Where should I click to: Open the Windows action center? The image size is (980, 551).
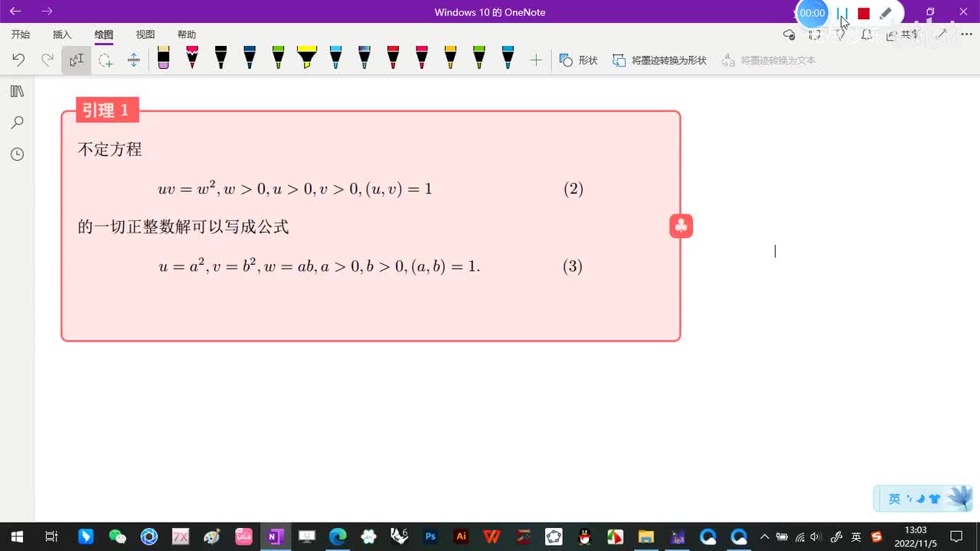tap(956, 536)
